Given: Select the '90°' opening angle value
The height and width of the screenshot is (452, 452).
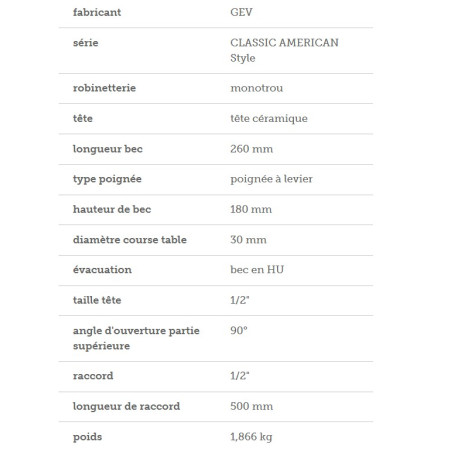Looking at the screenshot, I should click(x=239, y=330).
